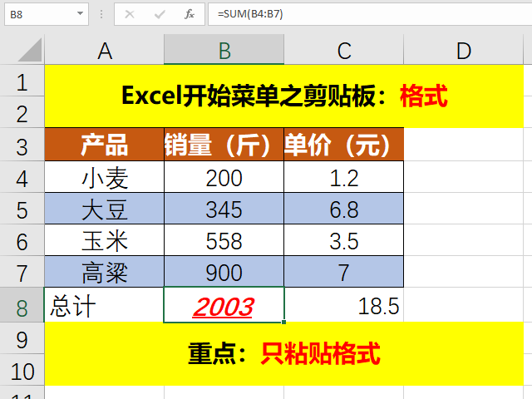532x399 pixels.
Task: Select row 8 header
Action: (x=22, y=305)
